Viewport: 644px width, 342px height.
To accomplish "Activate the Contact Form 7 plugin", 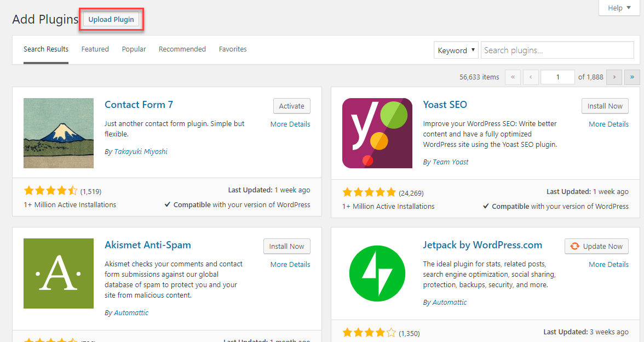I will (291, 106).
